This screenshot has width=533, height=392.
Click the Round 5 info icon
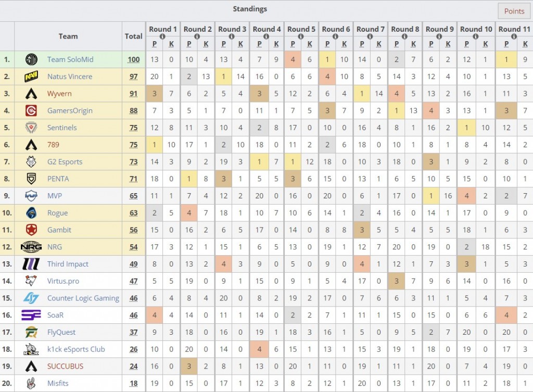(x=301, y=36)
